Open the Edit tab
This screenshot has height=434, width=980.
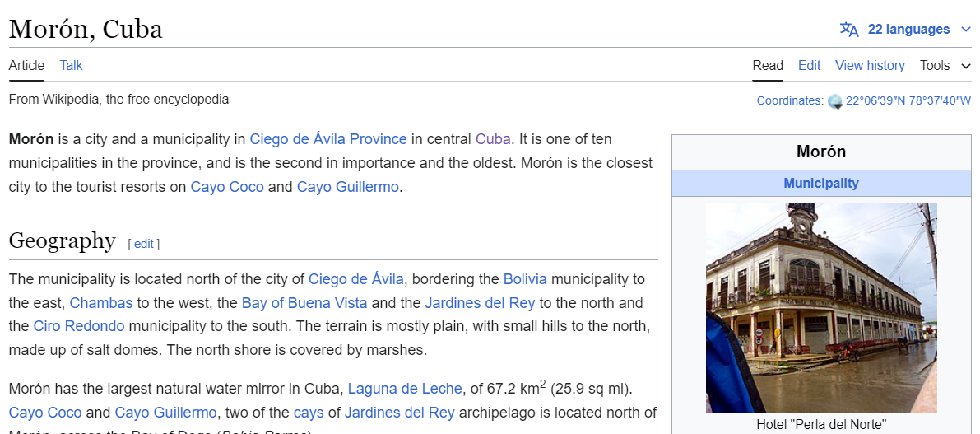click(809, 66)
